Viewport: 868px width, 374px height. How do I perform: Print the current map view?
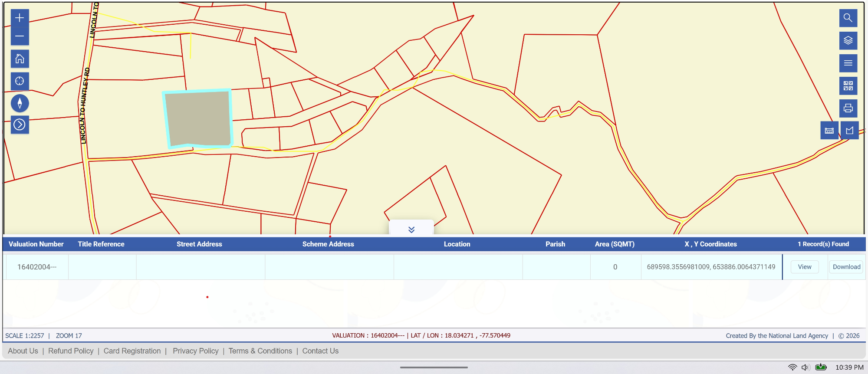click(x=848, y=108)
